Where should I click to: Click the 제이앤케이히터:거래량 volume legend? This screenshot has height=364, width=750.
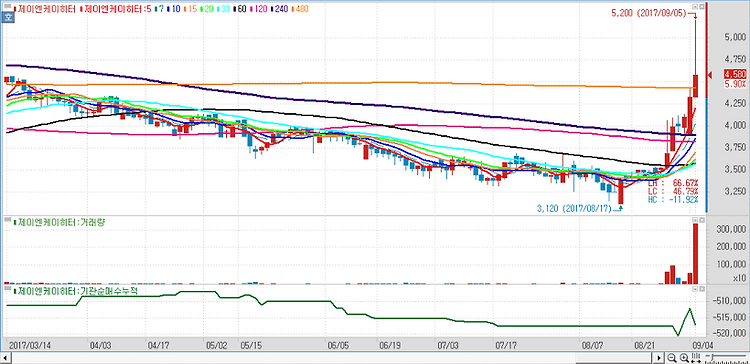click(60, 222)
